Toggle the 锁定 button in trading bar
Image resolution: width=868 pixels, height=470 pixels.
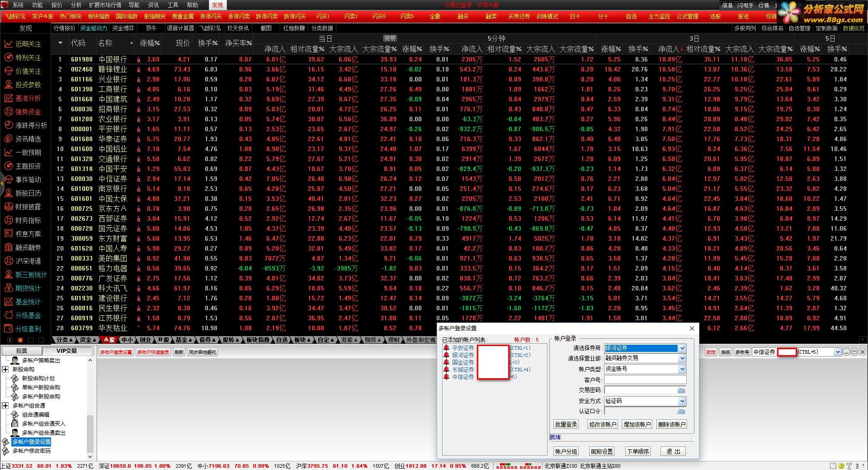tap(711, 352)
